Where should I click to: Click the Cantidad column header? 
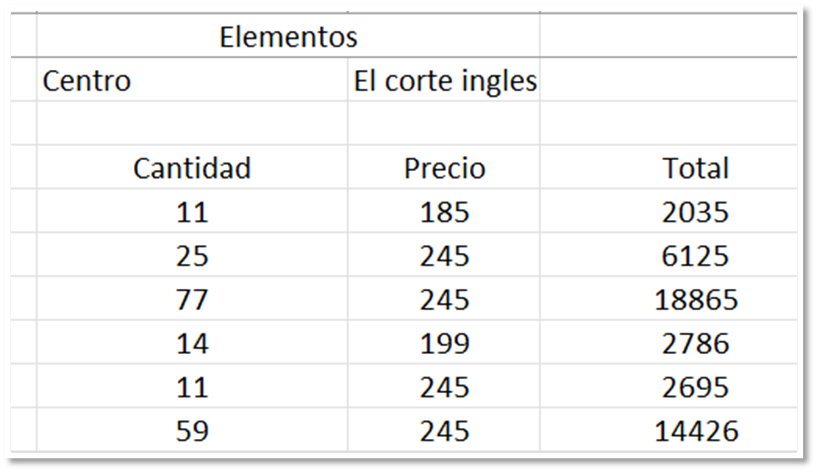coord(192,167)
